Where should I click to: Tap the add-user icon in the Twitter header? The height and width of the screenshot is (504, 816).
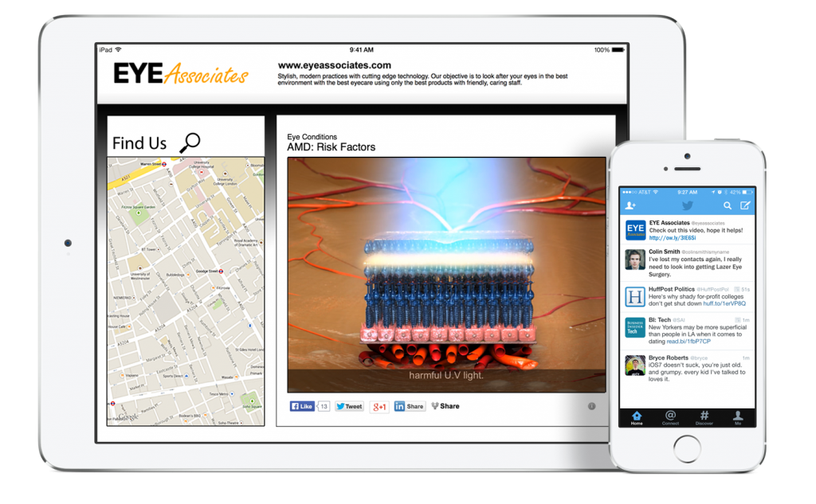click(630, 205)
